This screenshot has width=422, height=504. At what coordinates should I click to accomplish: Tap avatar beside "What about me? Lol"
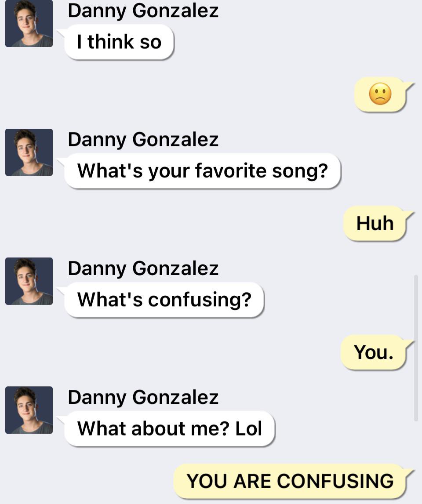[29, 410]
